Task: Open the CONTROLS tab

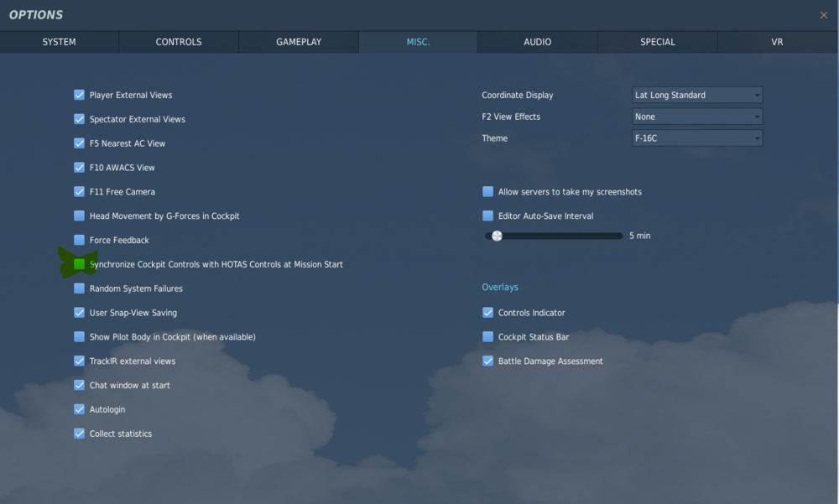Action: [x=179, y=42]
